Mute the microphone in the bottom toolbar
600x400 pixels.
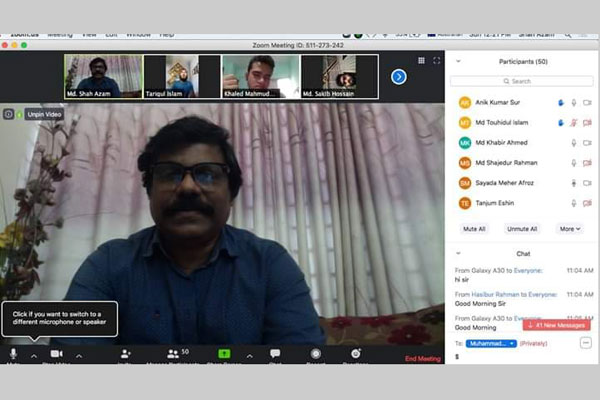(13, 354)
